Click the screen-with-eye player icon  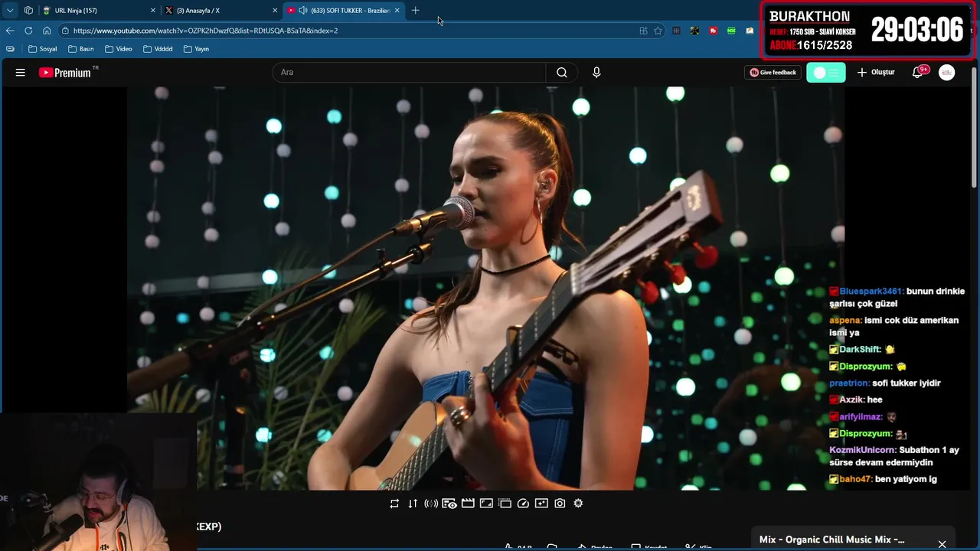point(449,504)
